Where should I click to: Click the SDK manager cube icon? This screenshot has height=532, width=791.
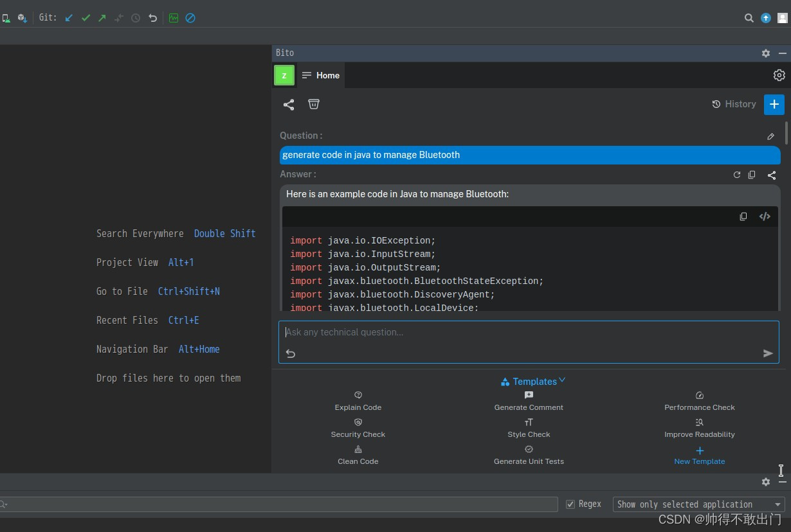(22, 18)
